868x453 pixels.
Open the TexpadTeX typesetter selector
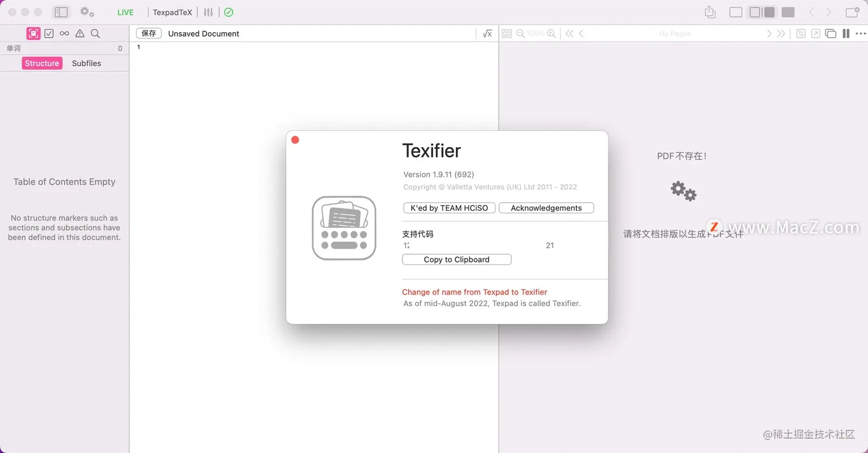[x=172, y=12]
